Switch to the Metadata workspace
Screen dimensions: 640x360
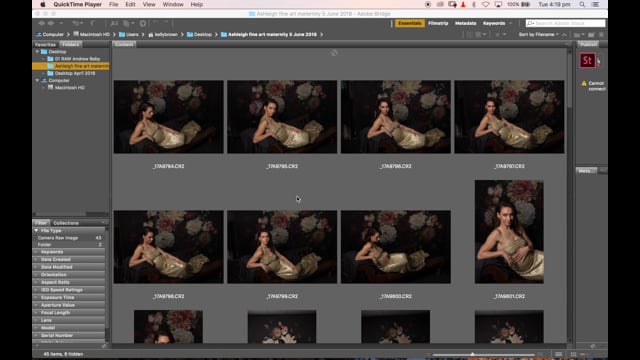tap(466, 23)
